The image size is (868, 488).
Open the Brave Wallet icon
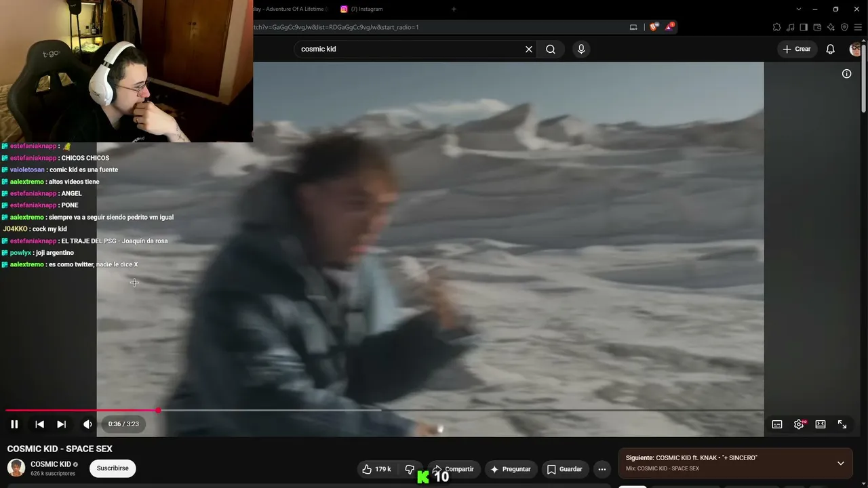point(817,27)
